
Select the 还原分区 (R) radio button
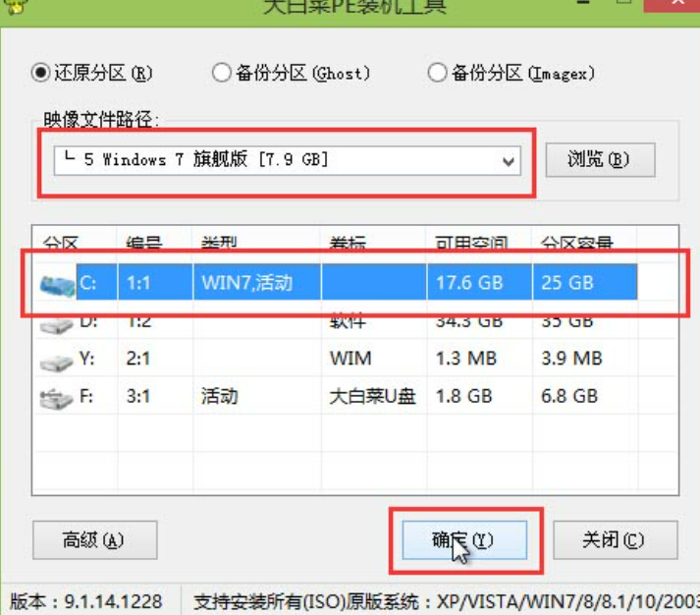[40, 73]
